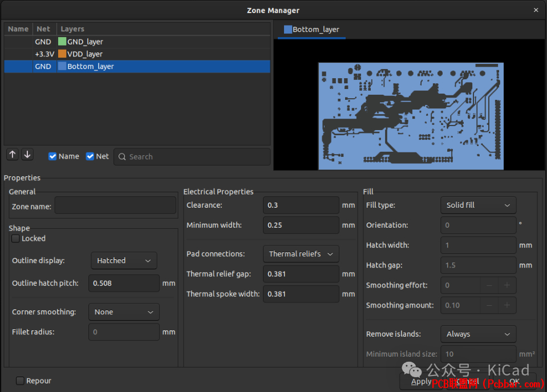The height and width of the screenshot is (392, 547).
Task: Select the GND_layer zone row
Action: [x=137, y=42]
